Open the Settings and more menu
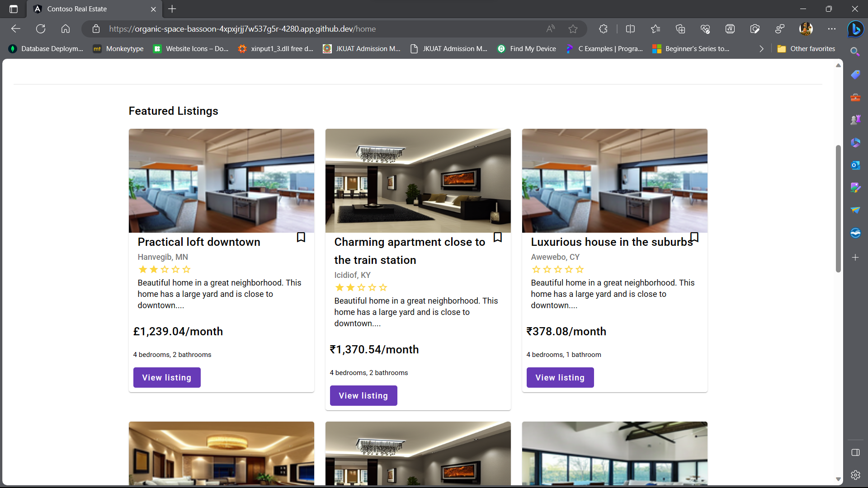The image size is (868, 488). (x=832, y=28)
